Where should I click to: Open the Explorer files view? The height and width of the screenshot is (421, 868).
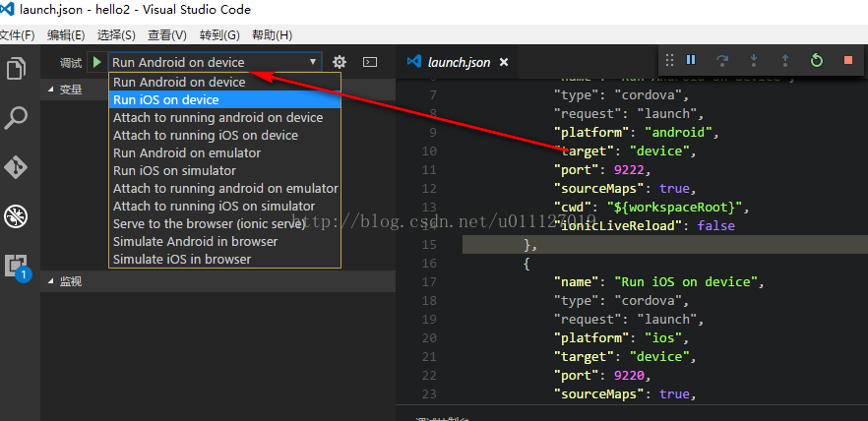[x=16, y=69]
